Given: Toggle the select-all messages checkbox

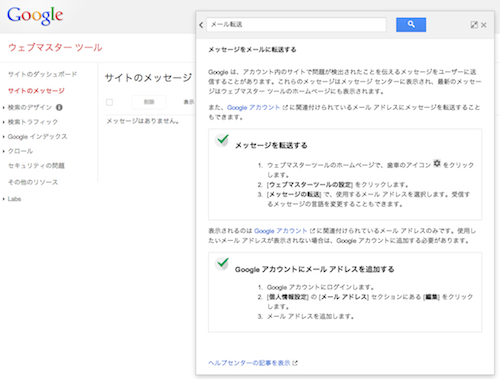Looking at the screenshot, I should [x=109, y=102].
